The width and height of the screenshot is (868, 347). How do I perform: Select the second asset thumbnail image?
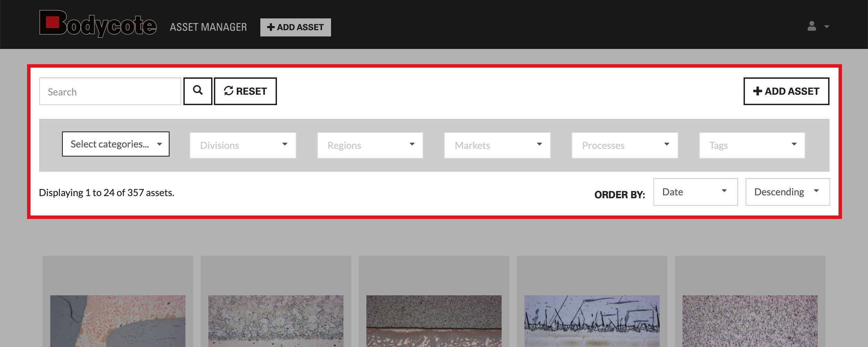276,321
